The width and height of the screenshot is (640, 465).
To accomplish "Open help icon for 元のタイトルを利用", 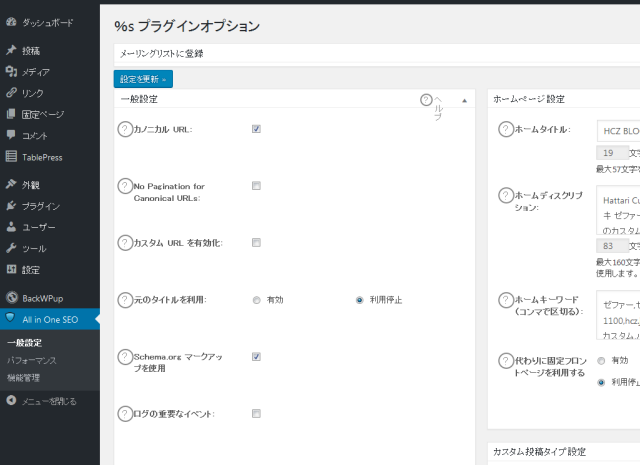I will click(x=125, y=300).
